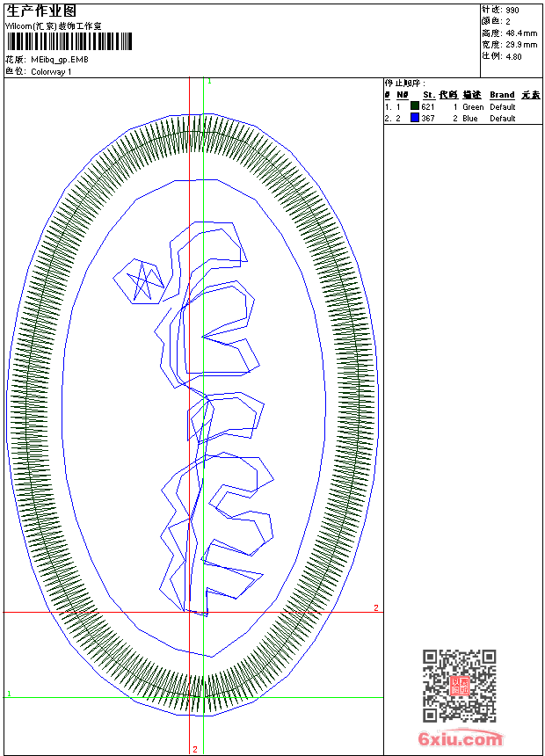Click the 'St.' column header
The width and height of the screenshot is (545, 756).
pyautogui.click(x=429, y=95)
